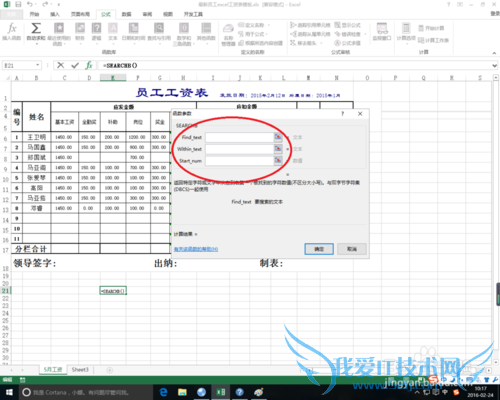Select the Sheet3 sheet tab

(80, 370)
